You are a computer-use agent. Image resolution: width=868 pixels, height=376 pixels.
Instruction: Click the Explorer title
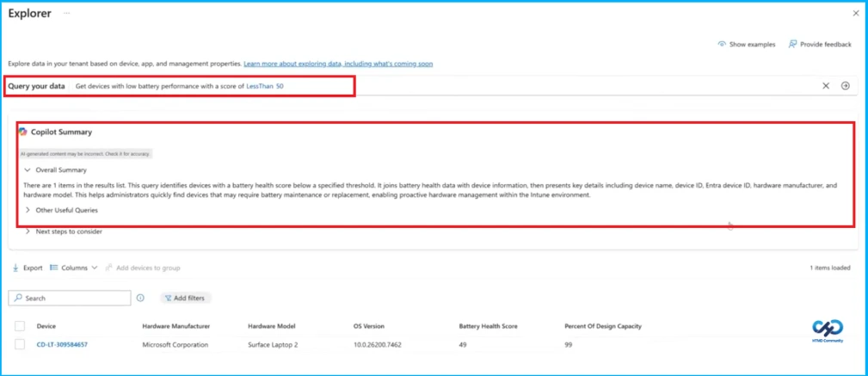[x=30, y=13]
